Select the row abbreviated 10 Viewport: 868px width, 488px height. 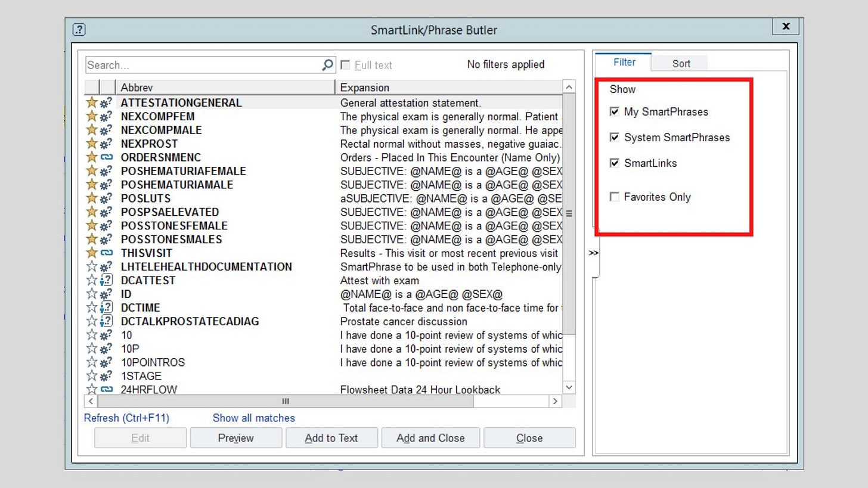point(324,335)
